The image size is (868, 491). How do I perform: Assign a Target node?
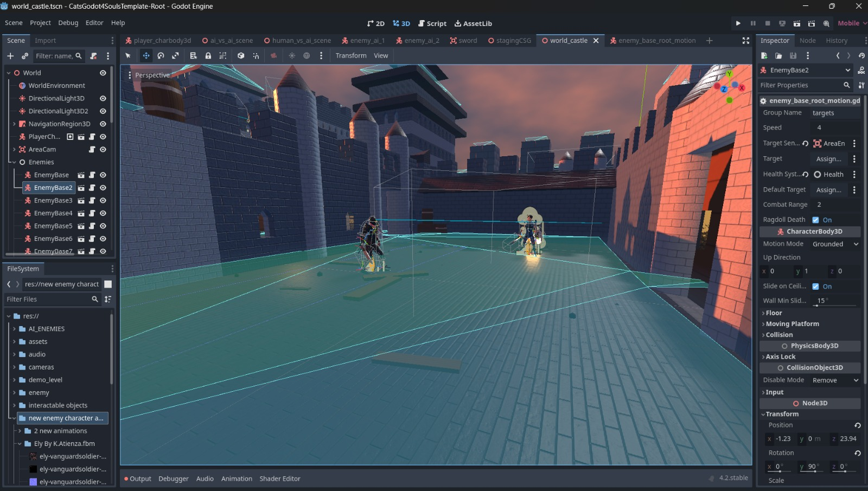(x=828, y=159)
